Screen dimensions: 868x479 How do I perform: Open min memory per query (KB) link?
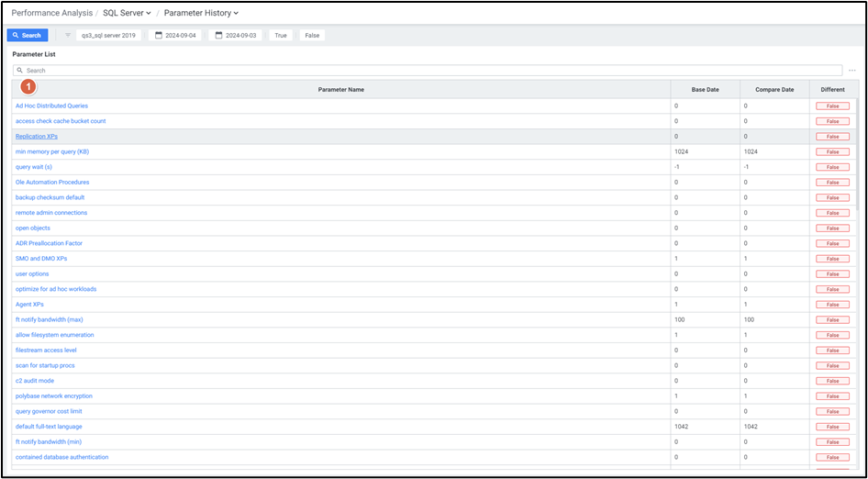(x=51, y=151)
